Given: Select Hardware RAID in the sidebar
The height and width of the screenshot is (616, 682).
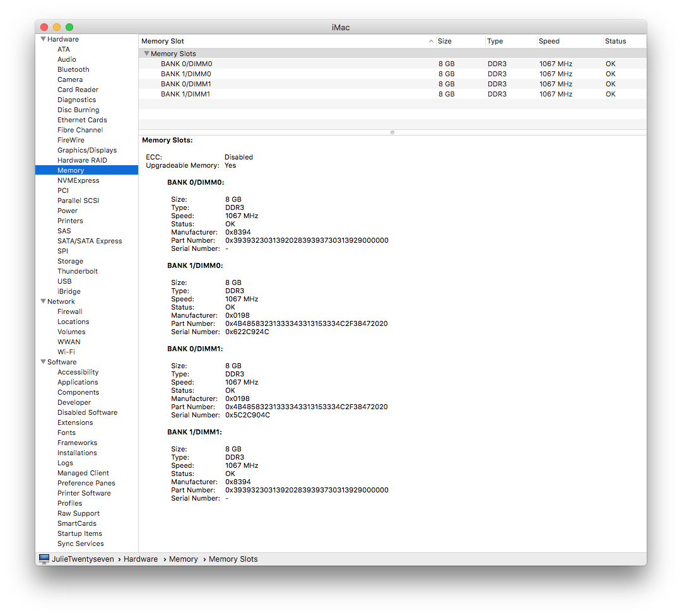Looking at the screenshot, I should [82, 160].
